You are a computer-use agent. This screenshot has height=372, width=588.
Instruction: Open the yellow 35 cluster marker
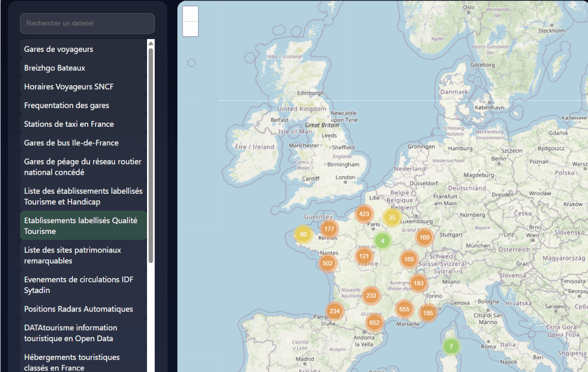pos(392,217)
